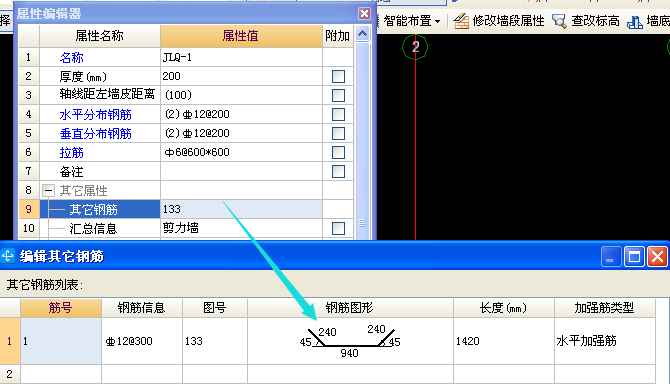
Task: Click the empty 备注 value cell
Action: [241, 171]
